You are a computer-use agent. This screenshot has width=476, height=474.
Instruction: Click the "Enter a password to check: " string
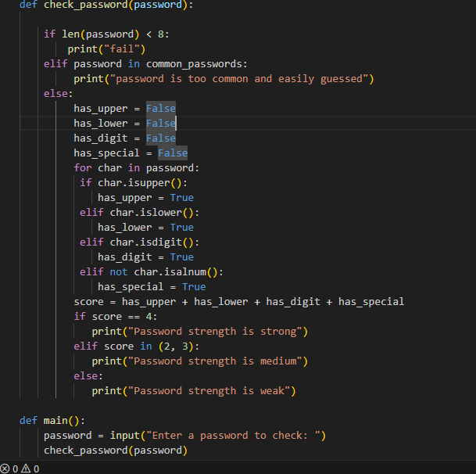(x=233, y=436)
